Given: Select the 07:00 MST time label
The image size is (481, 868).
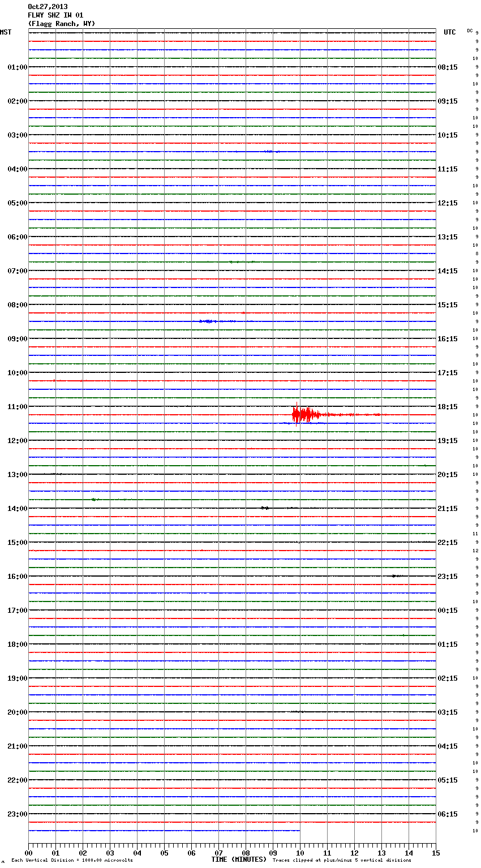Looking at the screenshot, I should pyautogui.click(x=18, y=271).
